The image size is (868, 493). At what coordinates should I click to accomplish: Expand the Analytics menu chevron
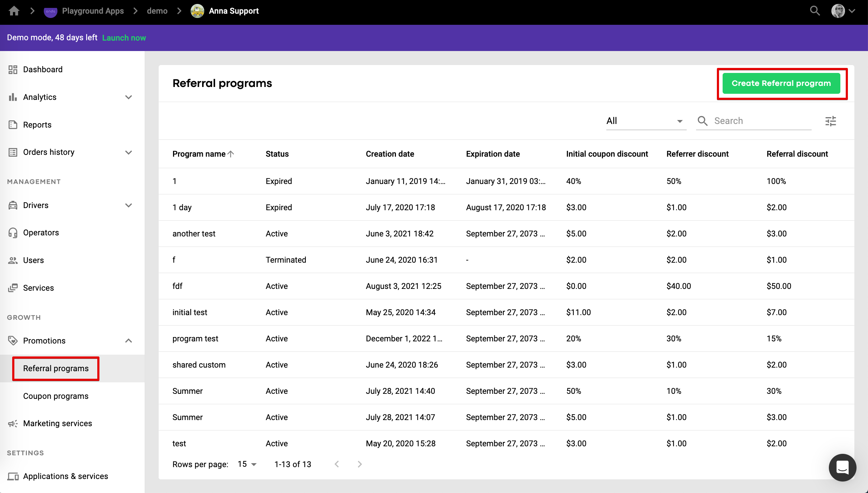pos(129,97)
